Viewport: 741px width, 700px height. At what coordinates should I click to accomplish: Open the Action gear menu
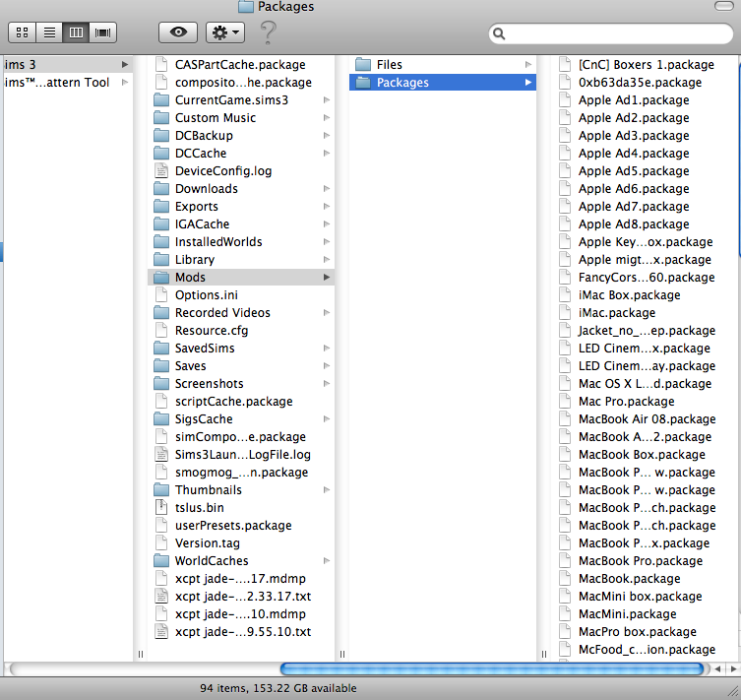click(225, 32)
